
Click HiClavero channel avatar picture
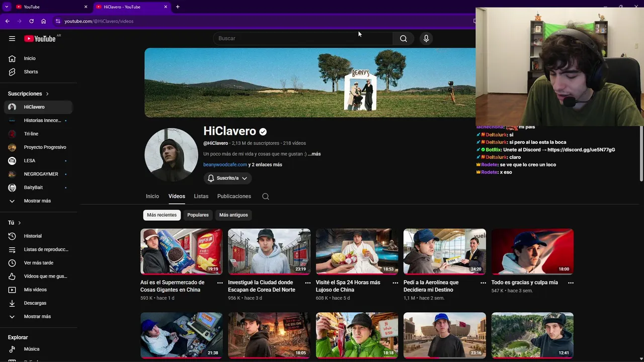pos(171,155)
